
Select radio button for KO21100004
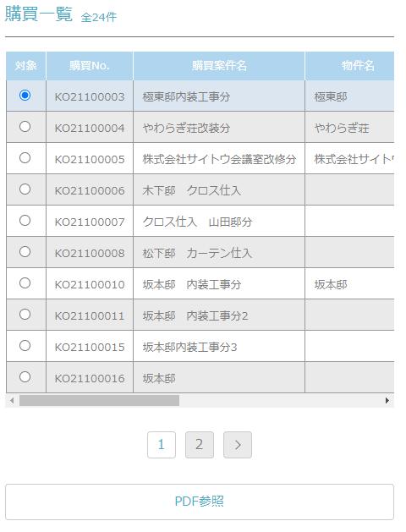coord(25,127)
